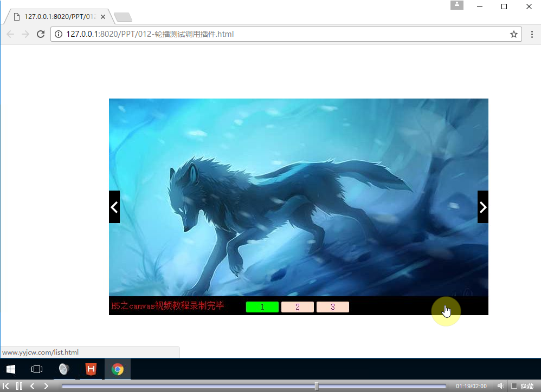541x392 pixels.
Task: Bookmark this page with the star icon
Action: [513, 34]
